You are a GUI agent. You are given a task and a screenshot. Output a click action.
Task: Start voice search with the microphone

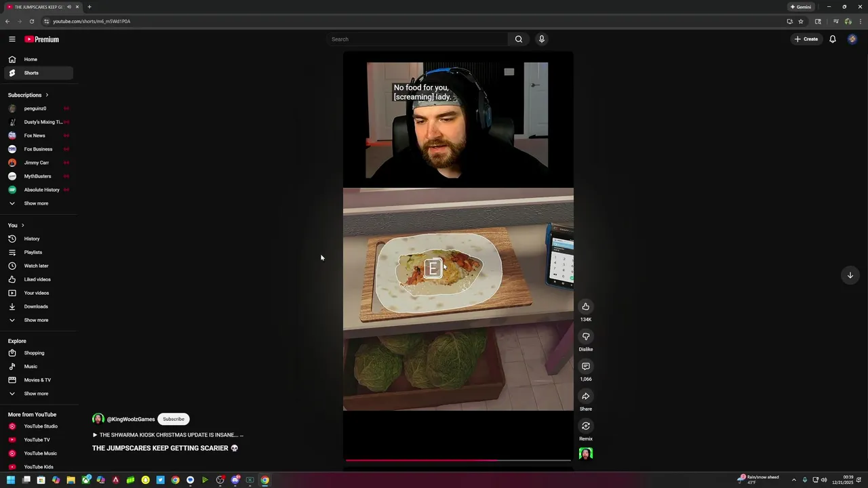point(541,39)
